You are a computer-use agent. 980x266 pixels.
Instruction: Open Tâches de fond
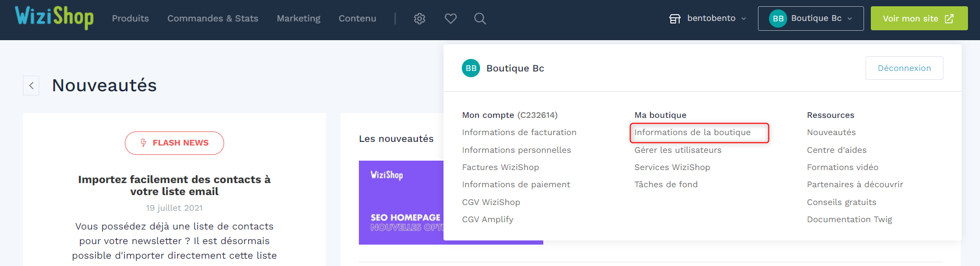pos(666,185)
